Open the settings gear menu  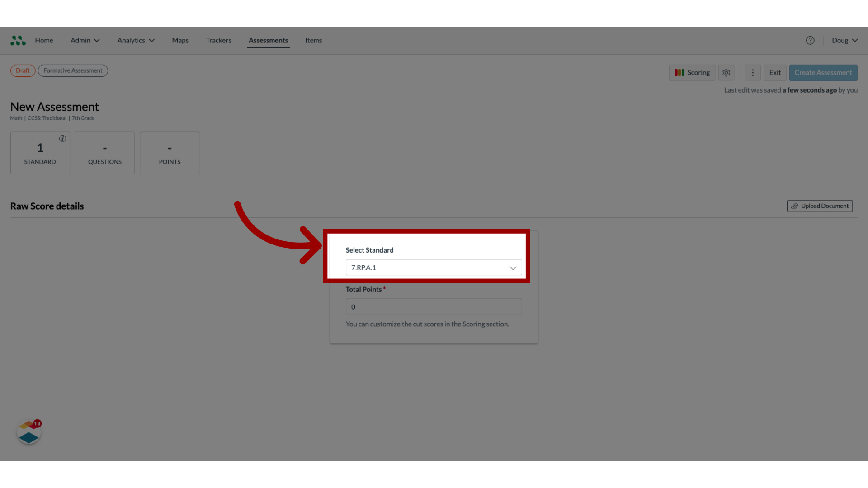pyautogui.click(x=726, y=72)
